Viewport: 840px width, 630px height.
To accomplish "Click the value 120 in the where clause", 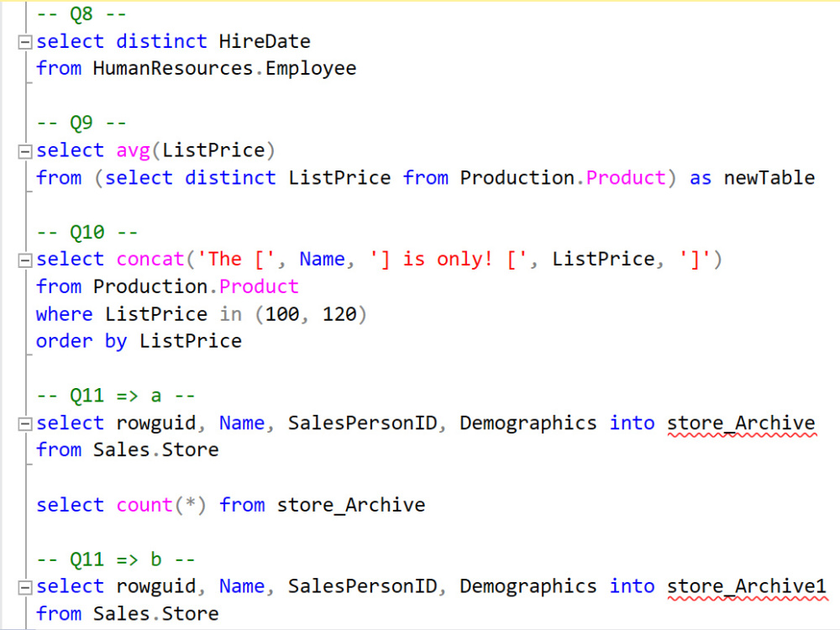I will (339, 314).
